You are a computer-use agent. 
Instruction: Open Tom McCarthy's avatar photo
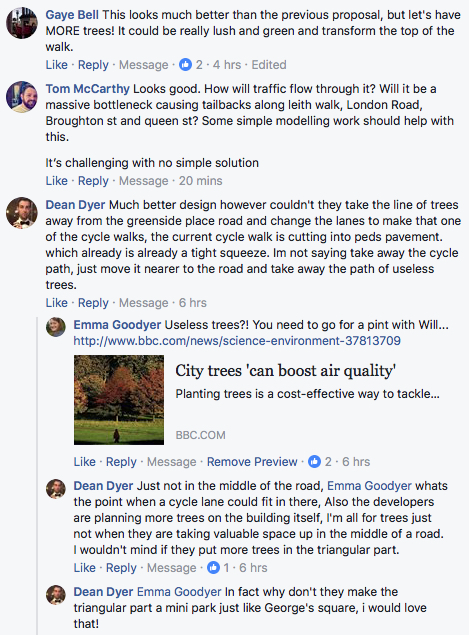pyautogui.click(x=22, y=97)
